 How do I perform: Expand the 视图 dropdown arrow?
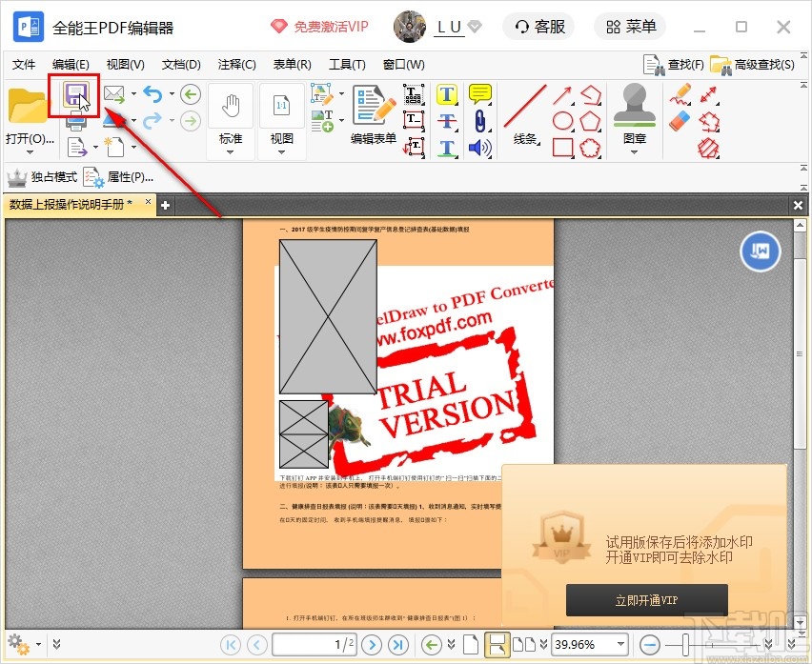pyautogui.click(x=281, y=152)
